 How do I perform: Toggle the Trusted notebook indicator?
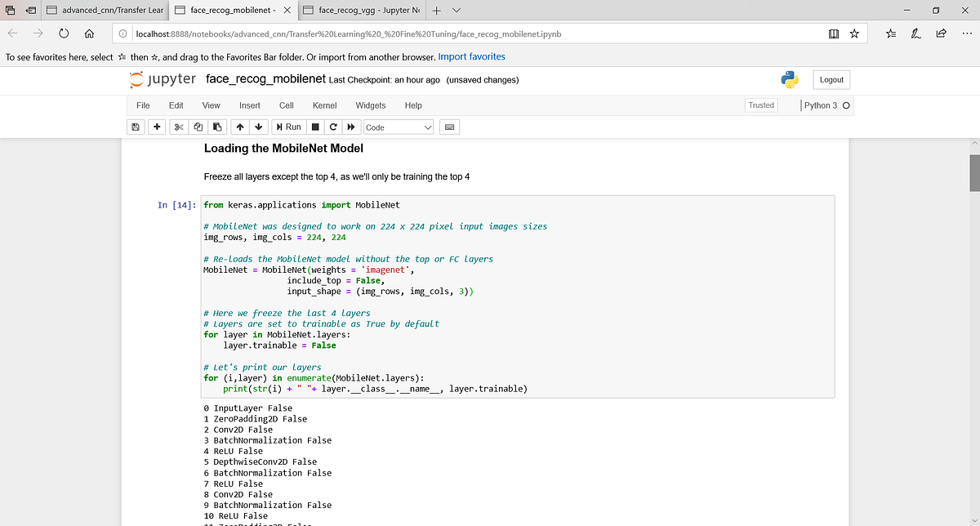761,105
